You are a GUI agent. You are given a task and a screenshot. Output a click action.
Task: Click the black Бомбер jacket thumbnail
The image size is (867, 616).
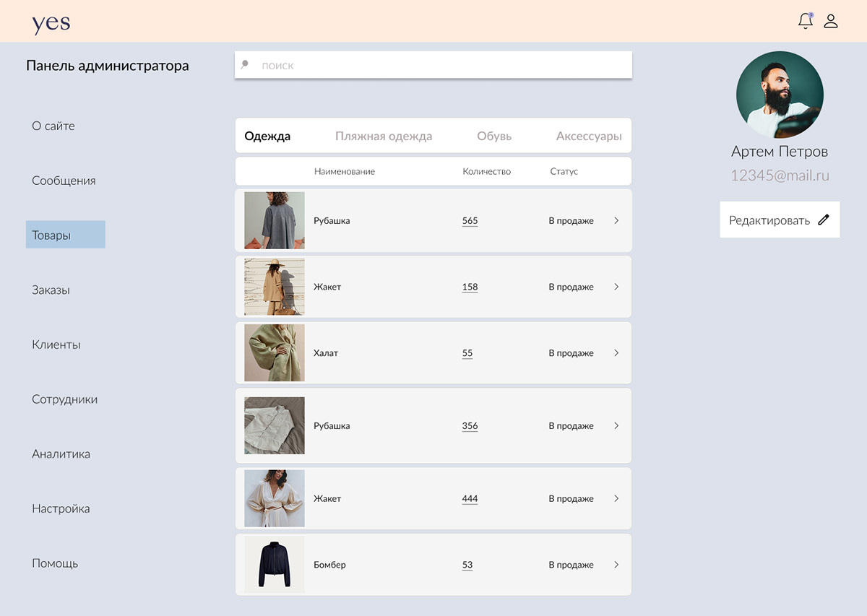click(x=275, y=564)
